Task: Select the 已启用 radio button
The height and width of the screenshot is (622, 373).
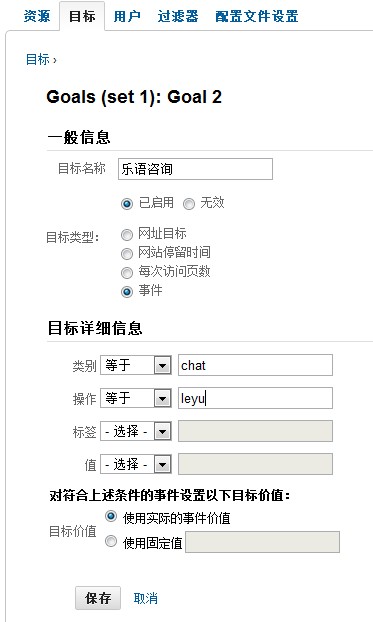Action: point(127,204)
